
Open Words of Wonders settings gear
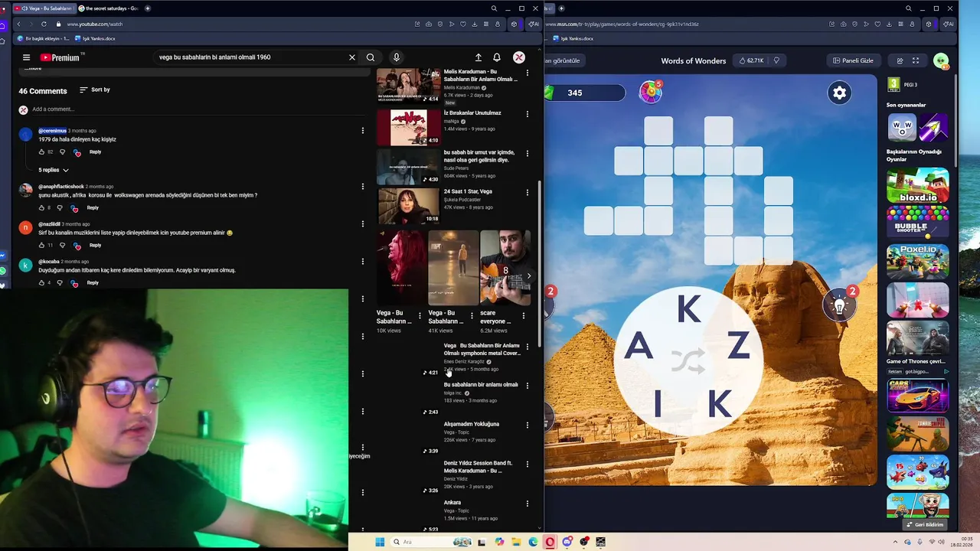pos(839,93)
